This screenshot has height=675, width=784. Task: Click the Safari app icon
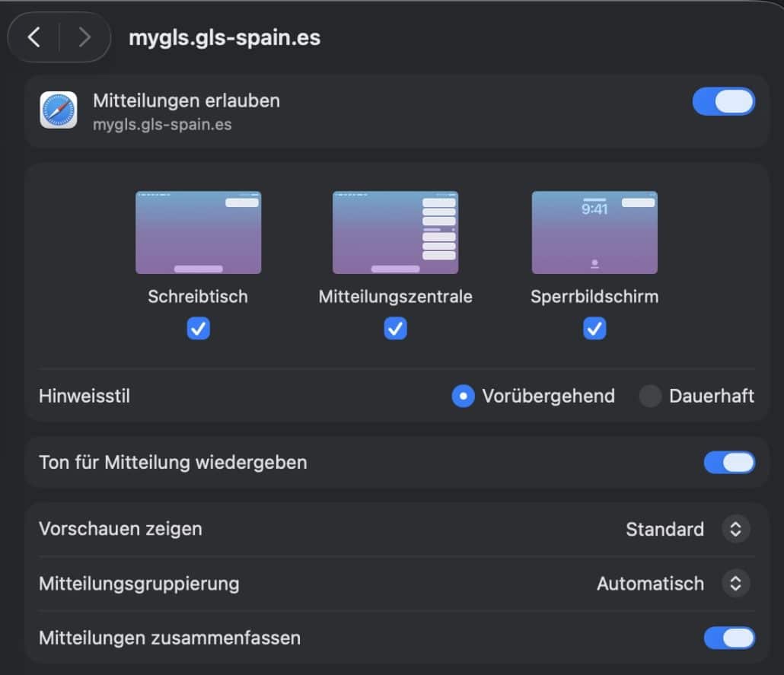57,110
